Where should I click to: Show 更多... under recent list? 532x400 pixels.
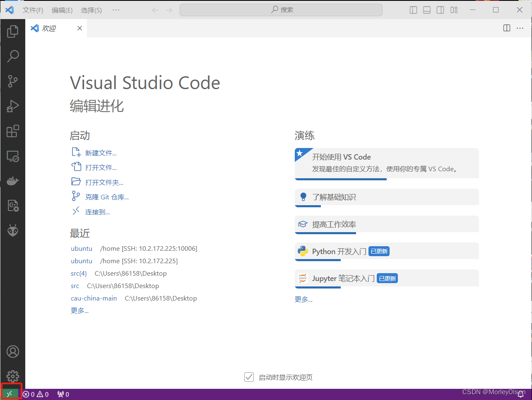79,310
